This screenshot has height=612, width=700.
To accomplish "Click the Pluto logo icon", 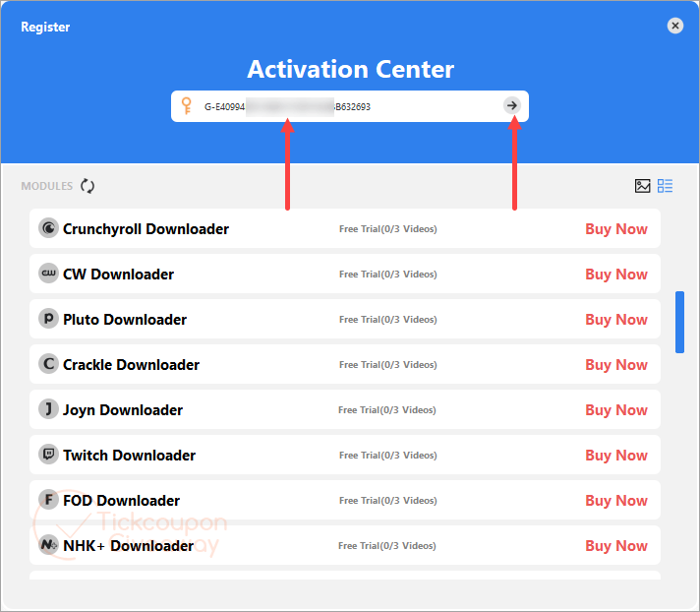I will pos(48,319).
